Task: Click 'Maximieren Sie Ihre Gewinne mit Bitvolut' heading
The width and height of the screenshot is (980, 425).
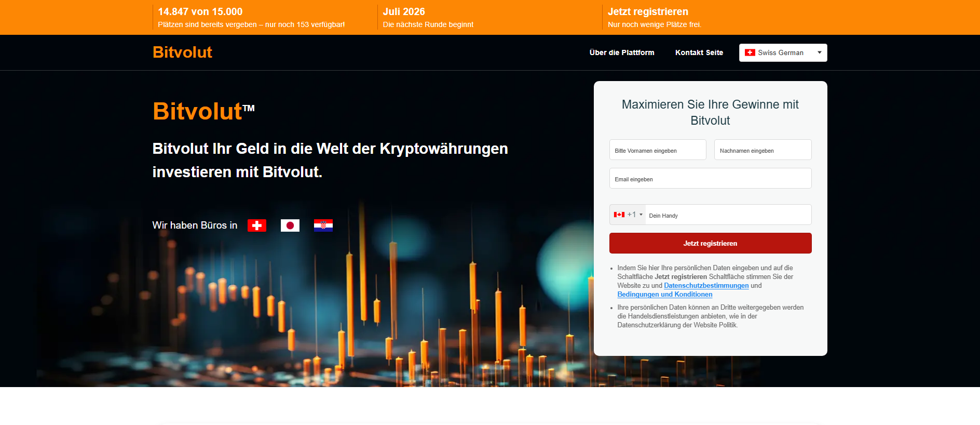Action: [710, 112]
